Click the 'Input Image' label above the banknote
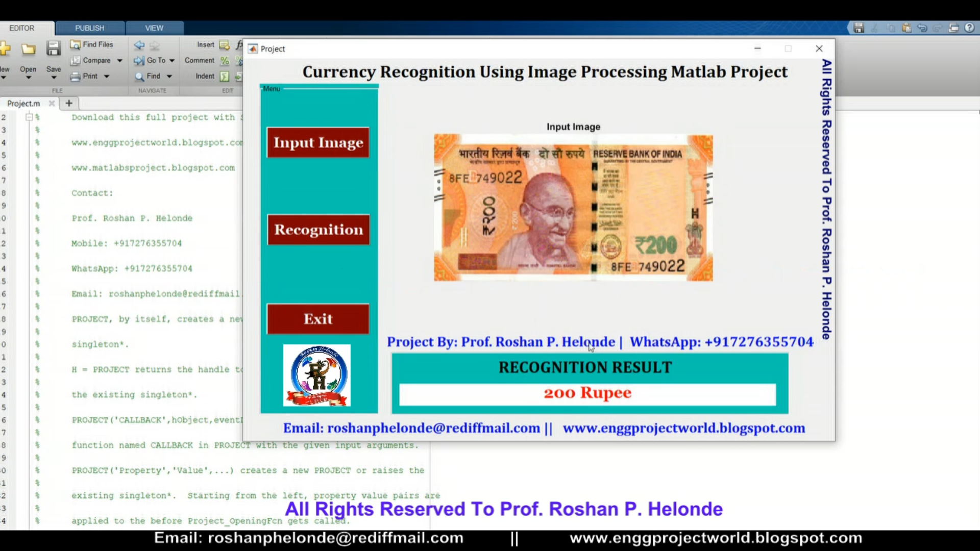The height and width of the screenshot is (551, 980). coord(573,127)
